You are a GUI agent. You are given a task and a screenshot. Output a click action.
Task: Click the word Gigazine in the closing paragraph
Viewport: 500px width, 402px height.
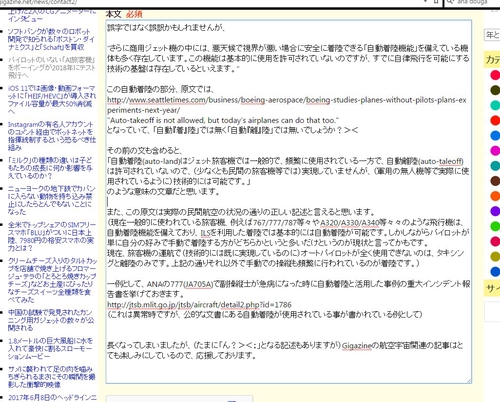pyautogui.click(x=356, y=345)
